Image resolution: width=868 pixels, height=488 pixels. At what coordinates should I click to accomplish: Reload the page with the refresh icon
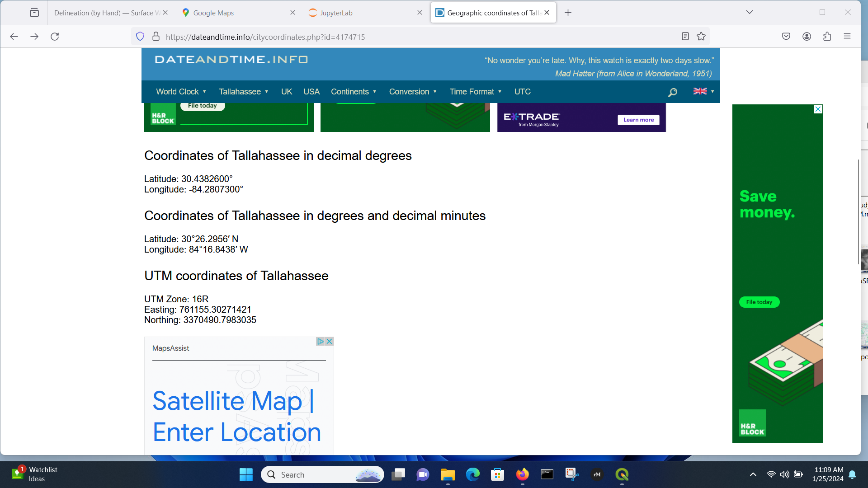click(x=55, y=37)
